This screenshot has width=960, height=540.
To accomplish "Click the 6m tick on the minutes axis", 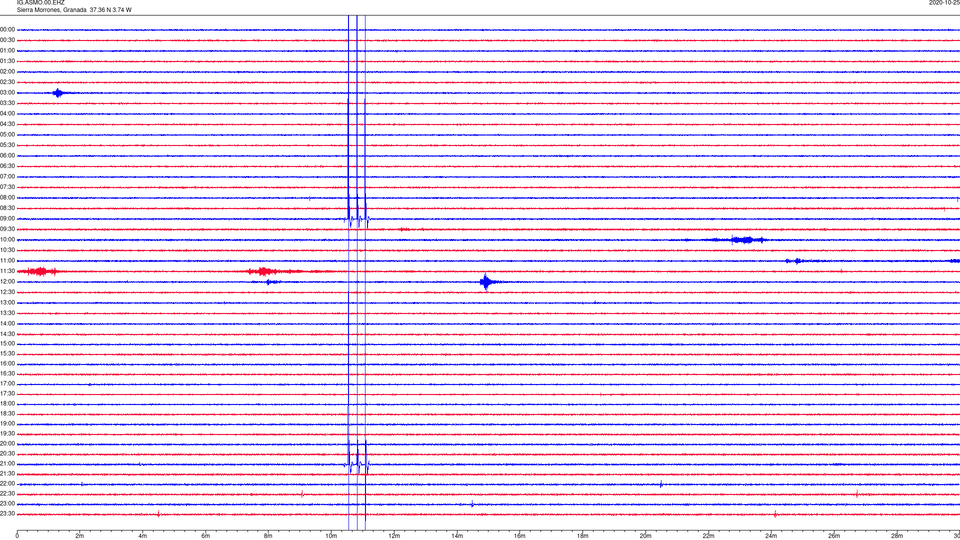I will point(206,536).
